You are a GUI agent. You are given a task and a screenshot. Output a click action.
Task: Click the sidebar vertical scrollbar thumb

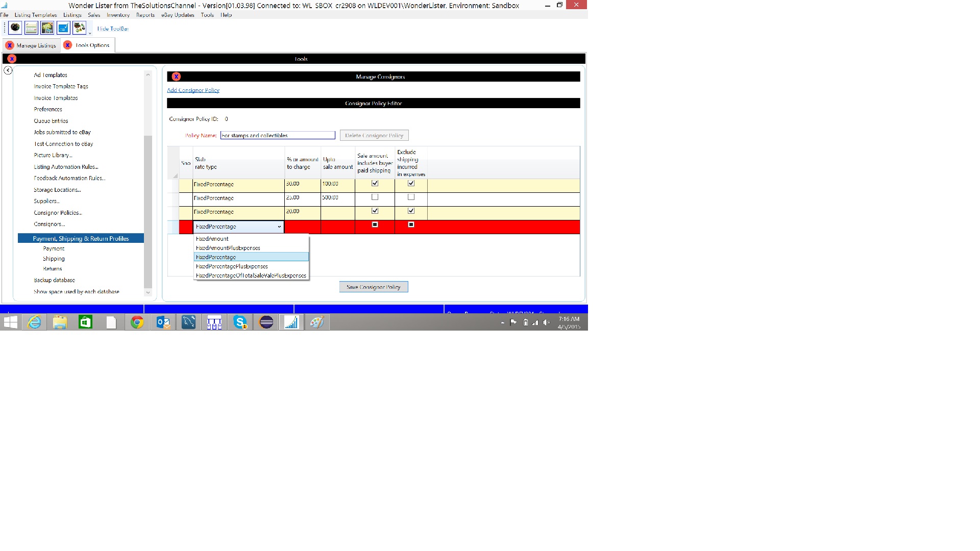(x=148, y=212)
